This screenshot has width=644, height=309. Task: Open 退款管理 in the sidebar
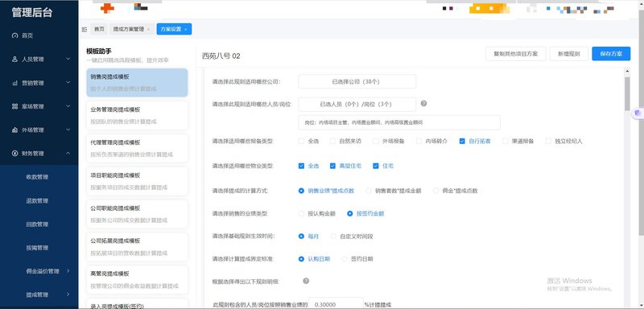(37, 200)
